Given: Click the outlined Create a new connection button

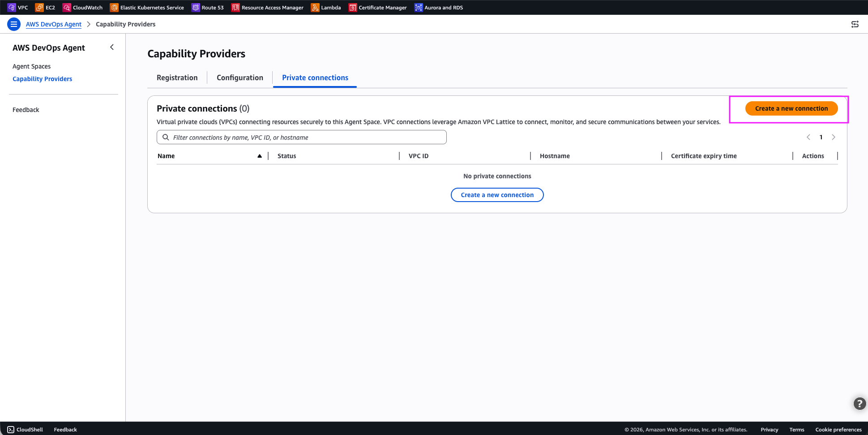Looking at the screenshot, I should click(497, 195).
